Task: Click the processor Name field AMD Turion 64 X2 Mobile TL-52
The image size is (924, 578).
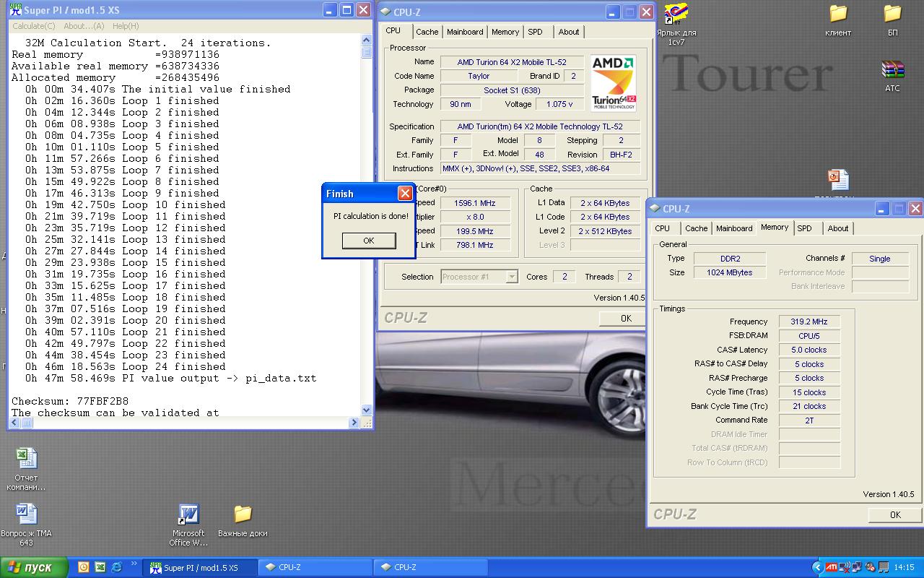Action: point(512,62)
